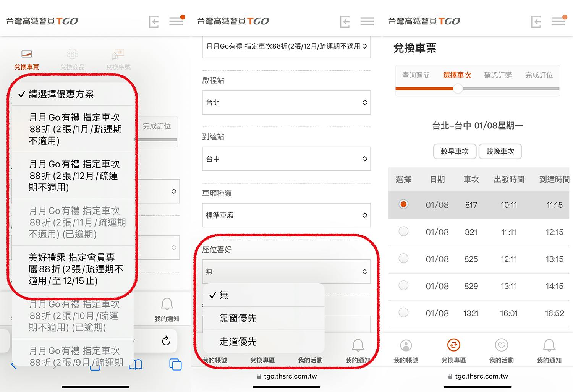
Task: Tap progress bar handle under 選擇車次
Action: coord(458,89)
